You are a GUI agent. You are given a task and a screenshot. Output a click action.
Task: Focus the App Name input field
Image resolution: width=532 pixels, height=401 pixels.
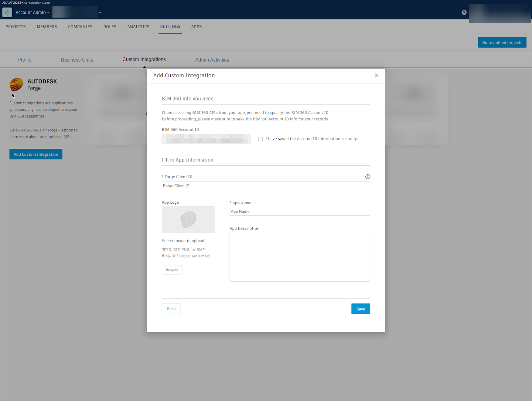coord(300,211)
